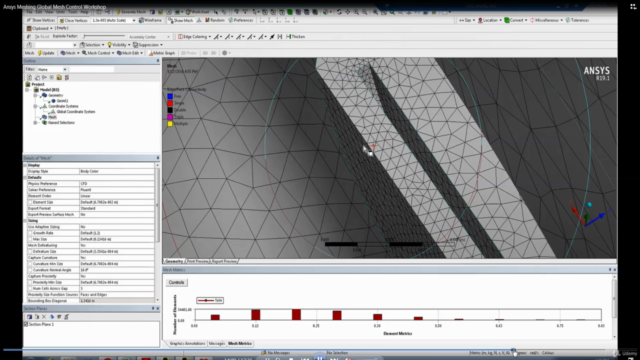This screenshot has height=360, width=640.
Task: Click the Outline filter text field
Action: 92,69
